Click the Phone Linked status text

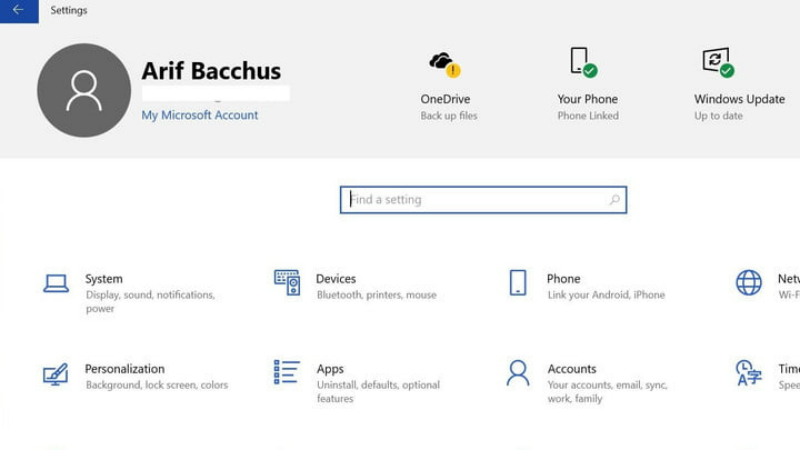pyautogui.click(x=588, y=116)
